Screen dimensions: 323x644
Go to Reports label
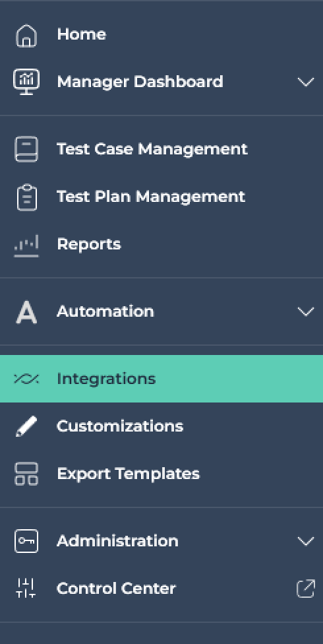(88, 244)
